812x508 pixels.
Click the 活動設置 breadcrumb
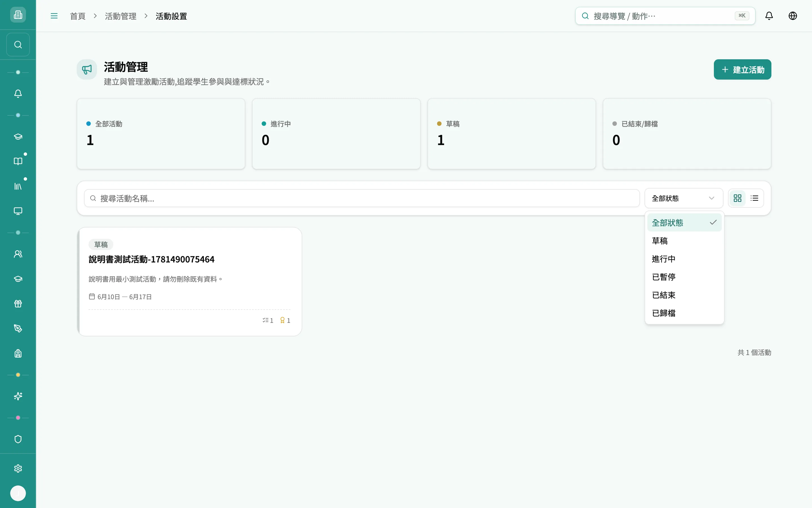click(171, 16)
